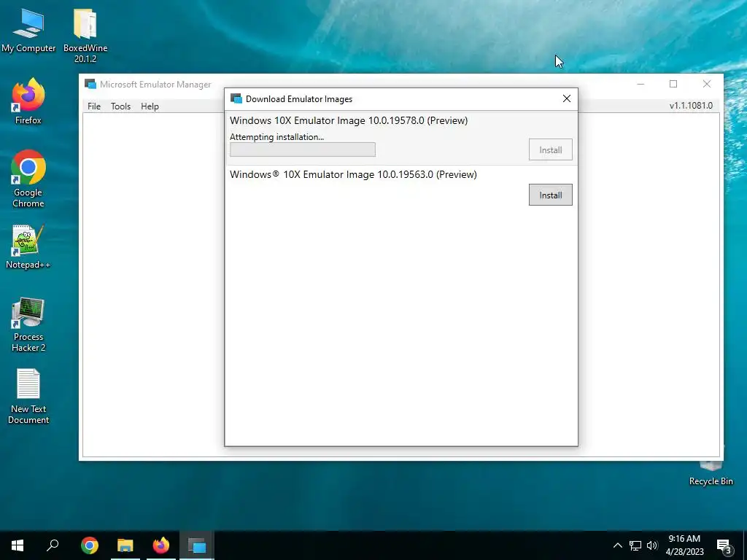Switch to Chrome on the taskbar

(x=90, y=545)
